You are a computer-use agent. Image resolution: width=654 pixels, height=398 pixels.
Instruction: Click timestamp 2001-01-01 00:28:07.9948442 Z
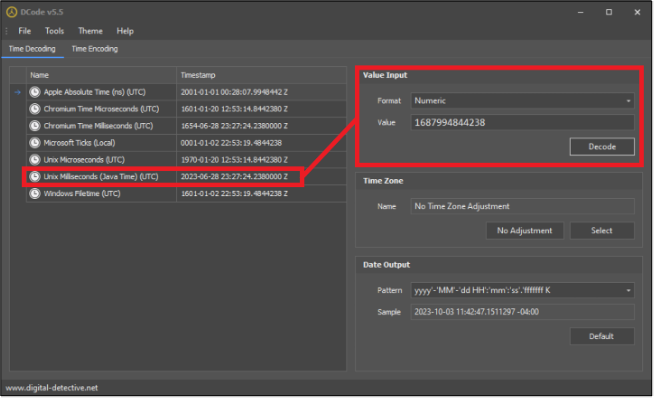point(234,92)
